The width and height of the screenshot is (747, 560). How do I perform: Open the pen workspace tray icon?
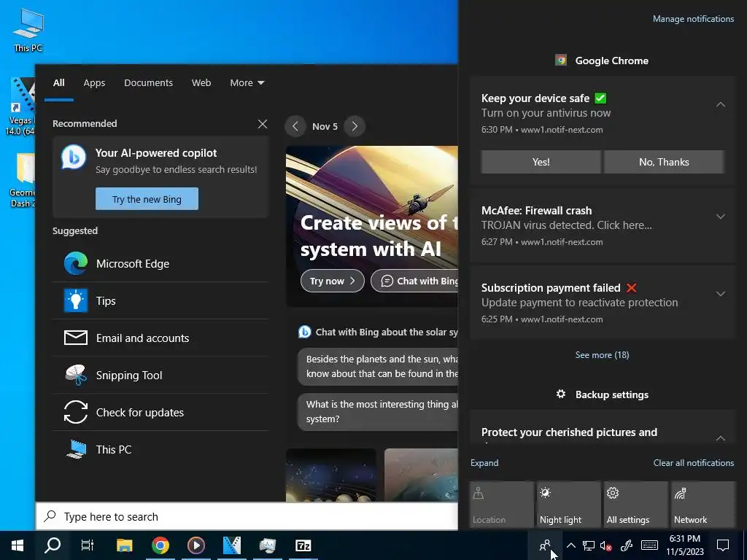point(626,545)
